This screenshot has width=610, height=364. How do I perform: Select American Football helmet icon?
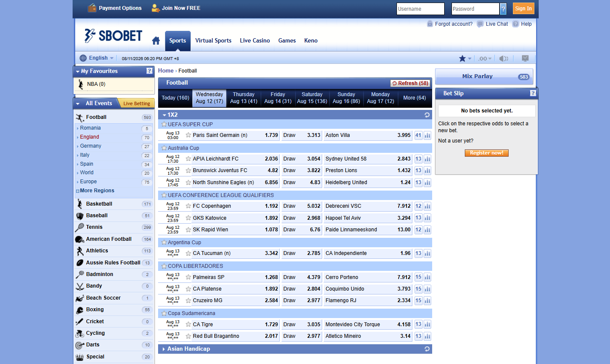(79, 239)
